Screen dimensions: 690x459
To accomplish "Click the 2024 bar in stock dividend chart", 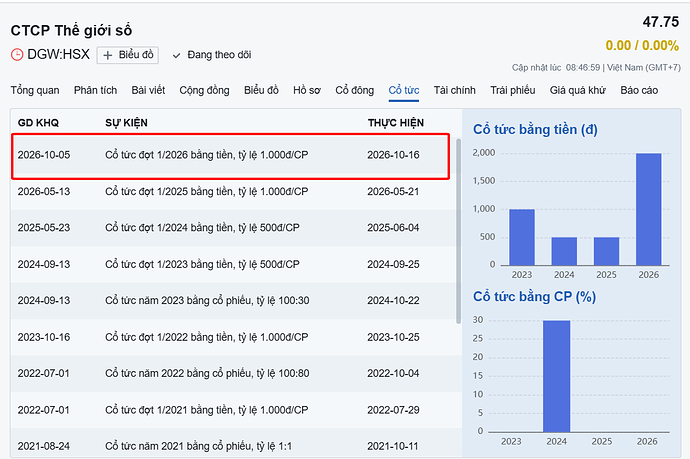I will coord(557,376).
